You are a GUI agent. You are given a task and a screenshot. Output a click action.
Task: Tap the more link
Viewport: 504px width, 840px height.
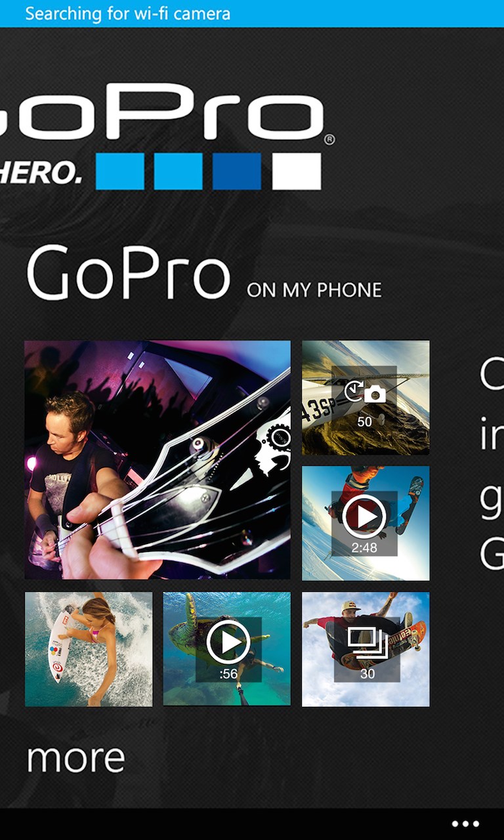pyautogui.click(x=75, y=758)
